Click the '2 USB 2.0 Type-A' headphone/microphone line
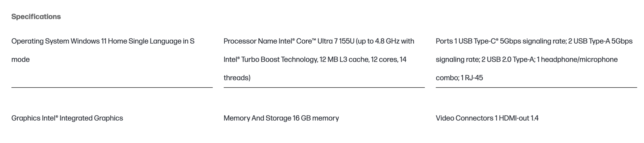Screen dimensions: 644x143 tap(527, 60)
